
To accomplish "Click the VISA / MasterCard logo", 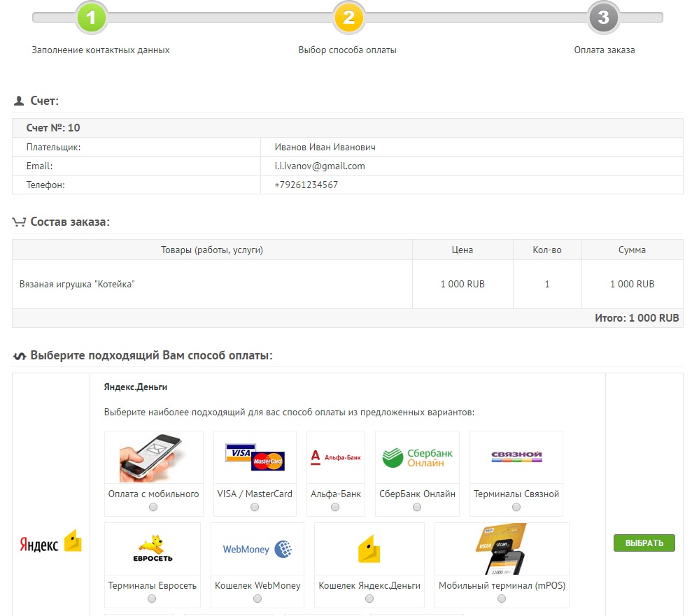I will click(x=254, y=457).
